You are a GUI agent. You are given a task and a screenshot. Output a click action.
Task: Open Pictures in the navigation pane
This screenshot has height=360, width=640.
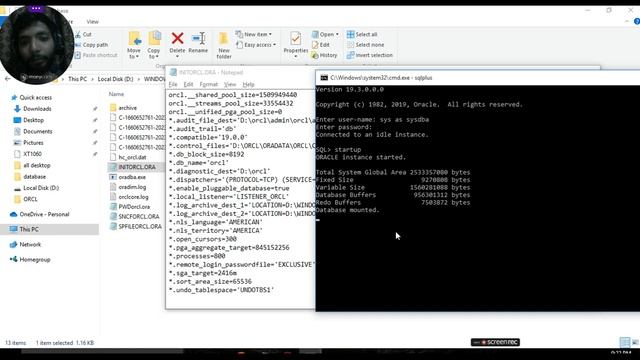[29, 142]
